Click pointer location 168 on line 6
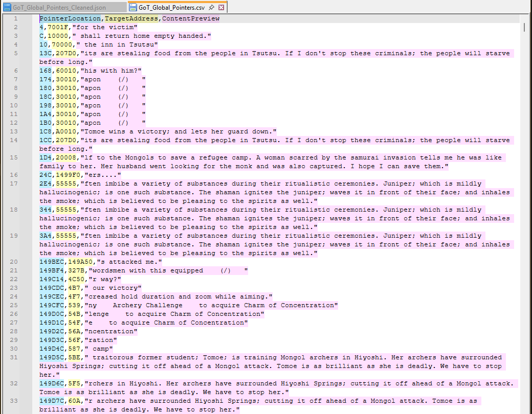 pyautogui.click(x=46, y=71)
